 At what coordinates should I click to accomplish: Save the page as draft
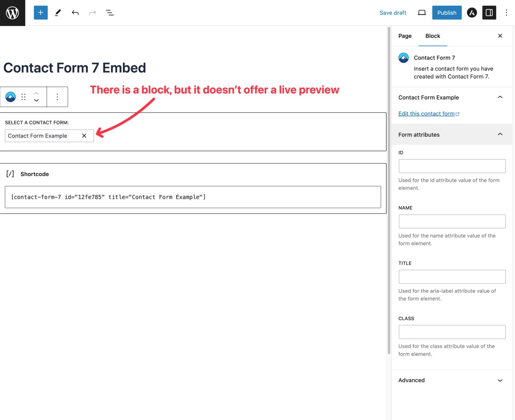click(393, 13)
